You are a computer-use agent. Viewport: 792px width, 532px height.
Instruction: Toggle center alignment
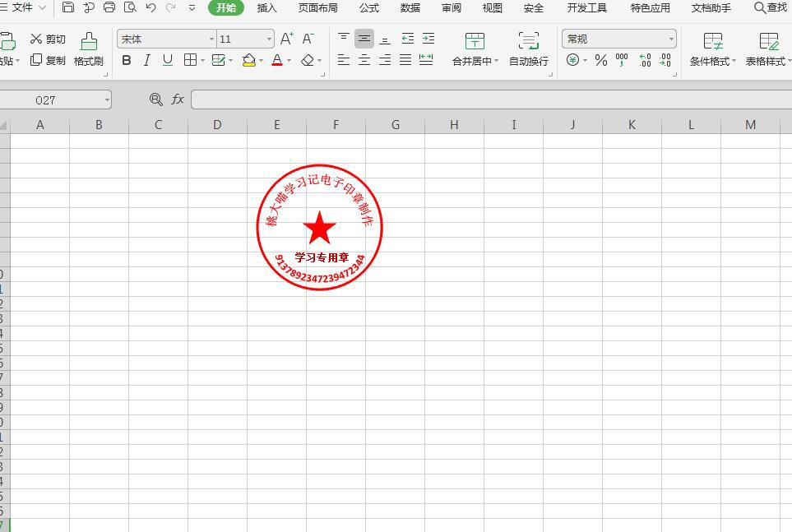click(x=364, y=60)
